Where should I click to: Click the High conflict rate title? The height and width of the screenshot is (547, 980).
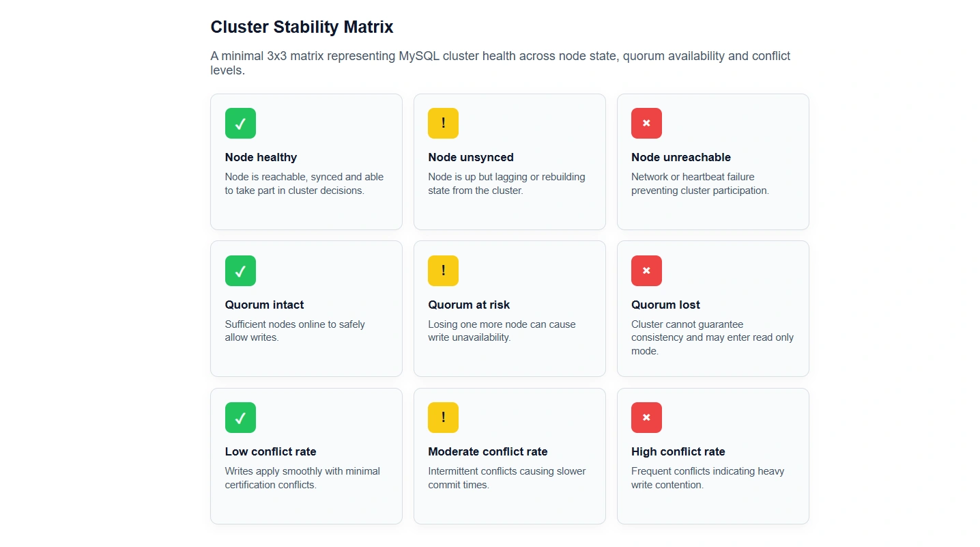(x=678, y=451)
